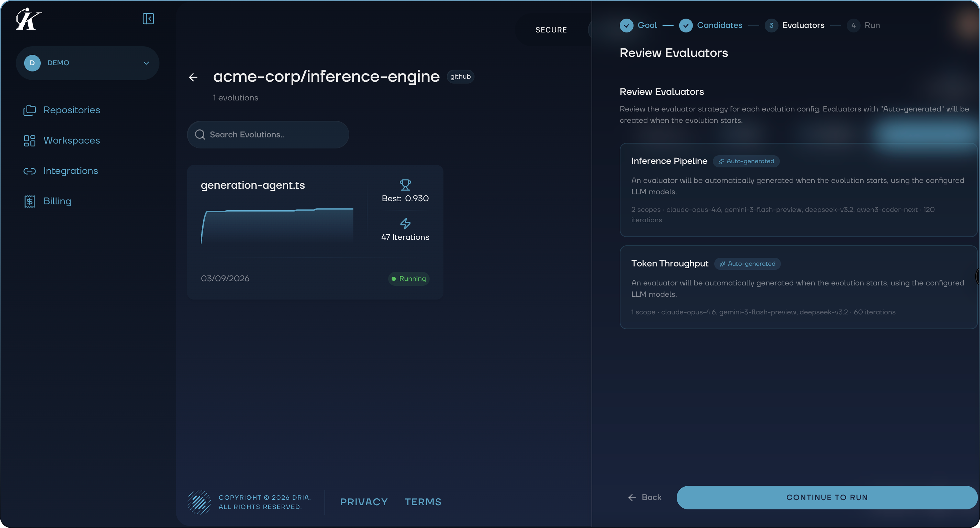Open the Terms page
The width and height of the screenshot is (980, 528).
[x=423, y=502]
